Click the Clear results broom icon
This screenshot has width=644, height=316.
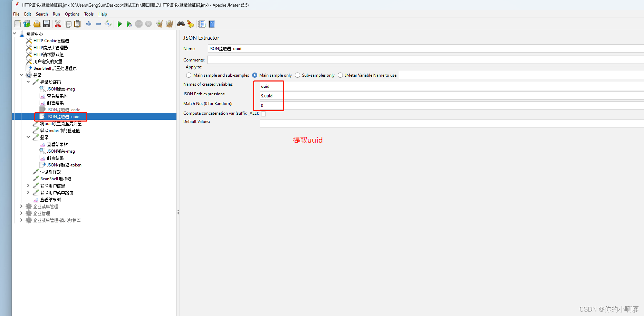pos(159,24)
